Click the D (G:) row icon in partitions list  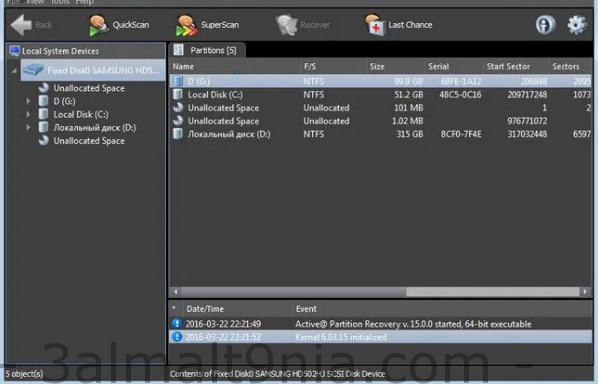coord(178,81)
